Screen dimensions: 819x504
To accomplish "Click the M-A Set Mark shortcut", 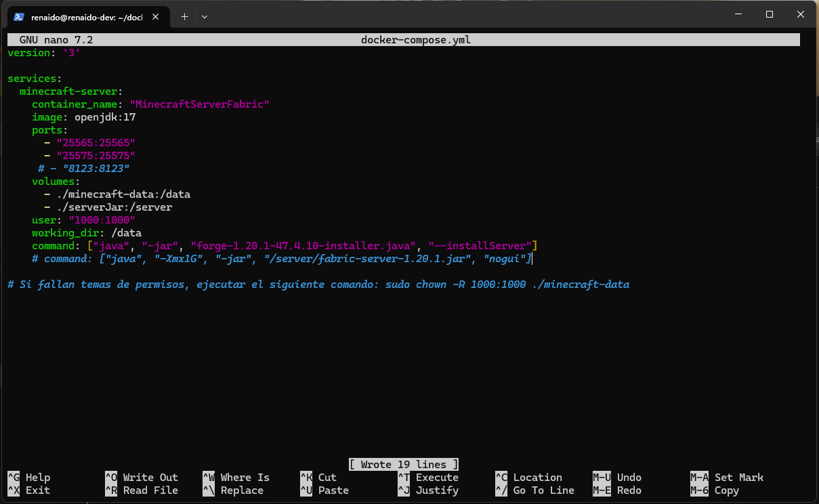I will pyautogui.click(x=727, y=478).
